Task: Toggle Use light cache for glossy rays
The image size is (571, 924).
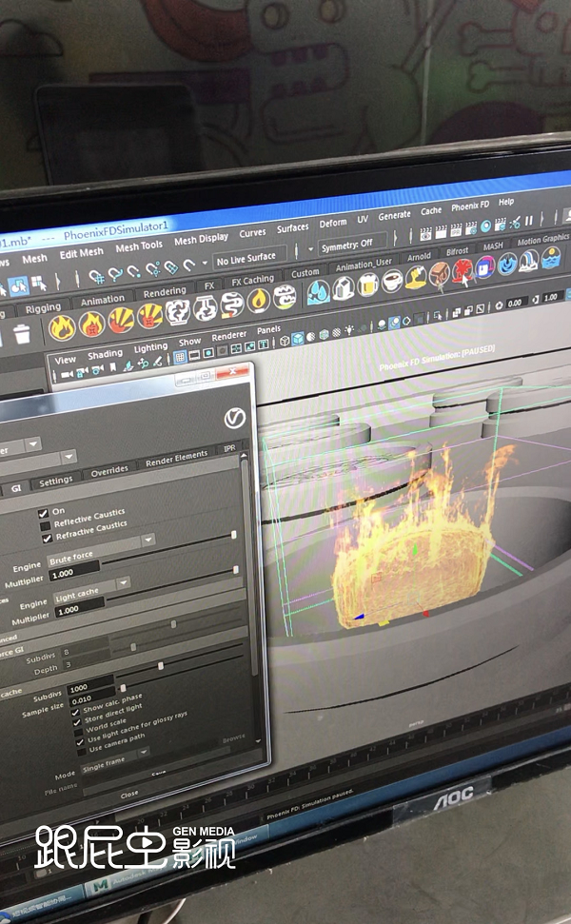Action: pos(80,742)
